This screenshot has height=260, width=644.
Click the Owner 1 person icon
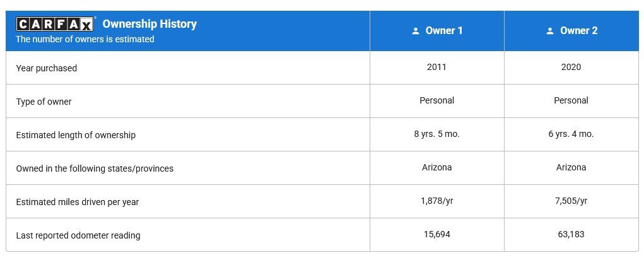click(x=416, y=31)
